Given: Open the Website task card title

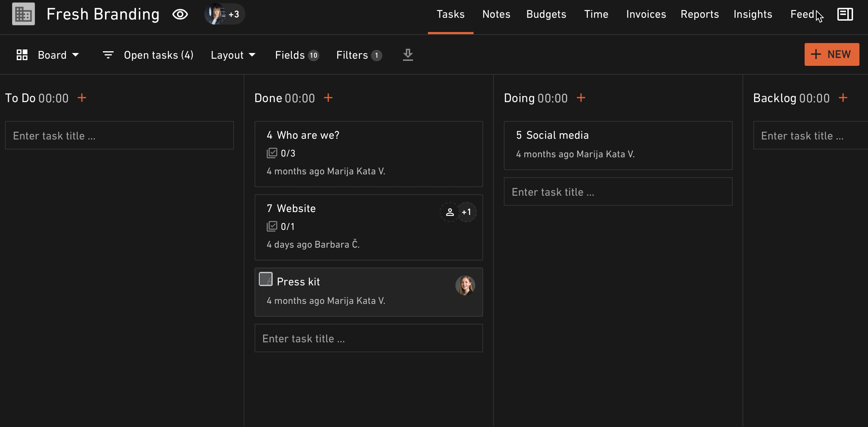Looking at the screenshot, I should click(296, 209).
